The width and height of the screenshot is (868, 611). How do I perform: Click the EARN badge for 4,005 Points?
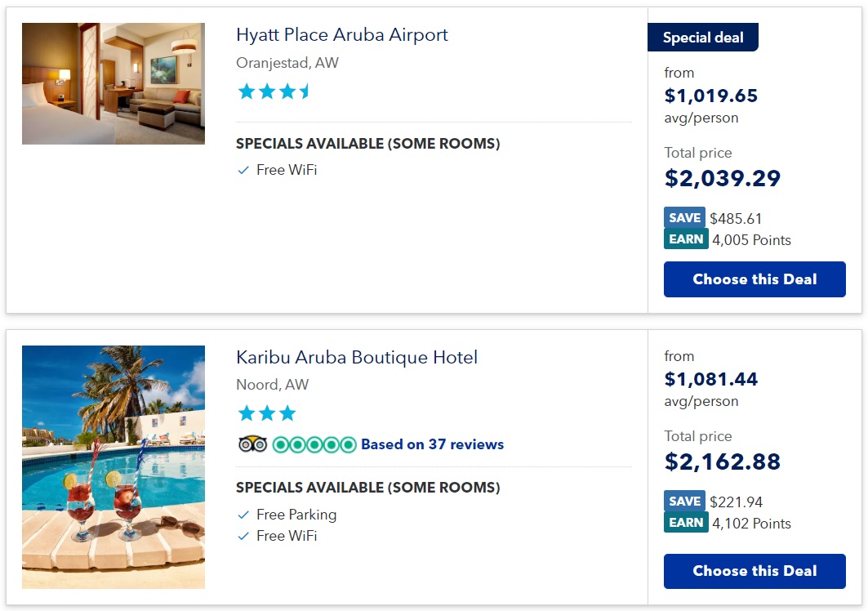pyautogui.click(x=685, y=239)
